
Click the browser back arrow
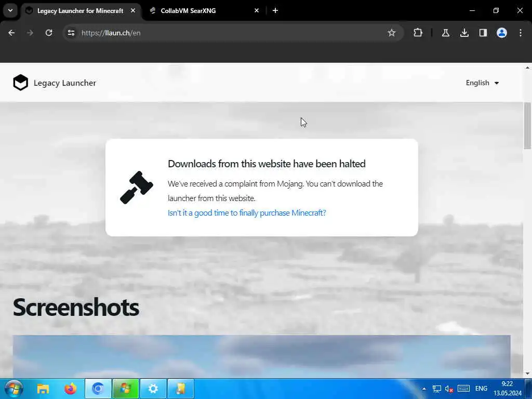click(x=11, y=33)
